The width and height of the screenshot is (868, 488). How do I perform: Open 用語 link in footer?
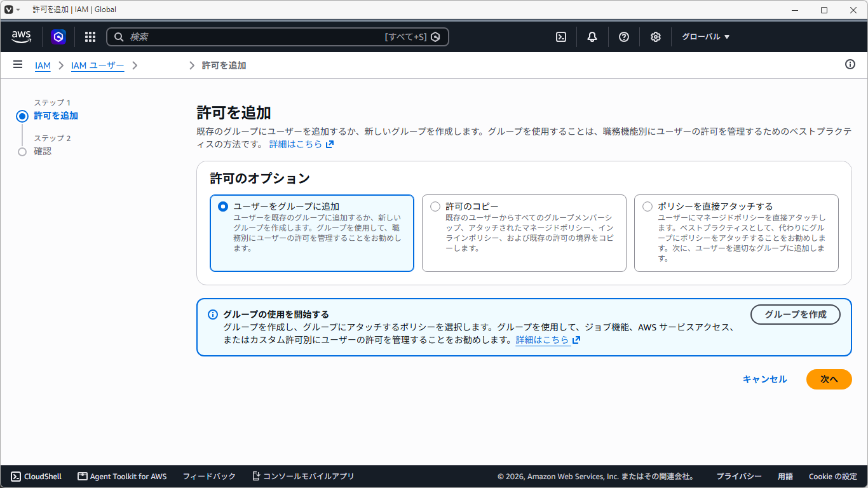click(x=785, y=477)
